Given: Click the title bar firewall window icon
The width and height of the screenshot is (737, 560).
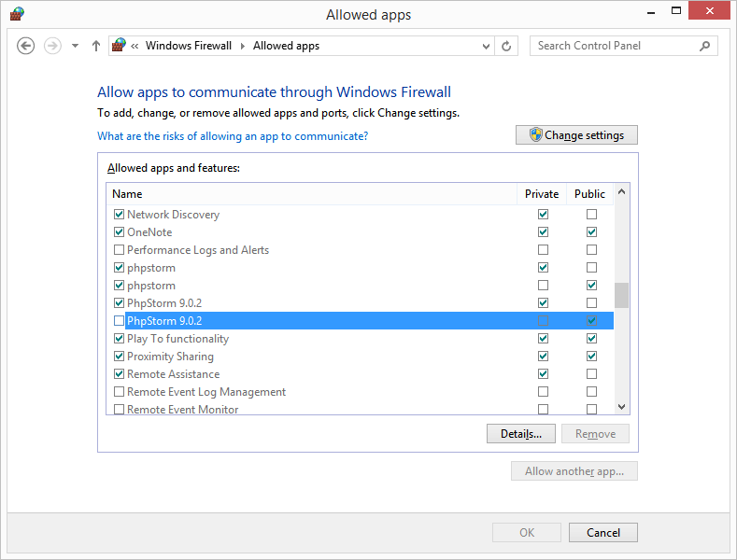Looking at the screenshot, I should pos(17,14).
